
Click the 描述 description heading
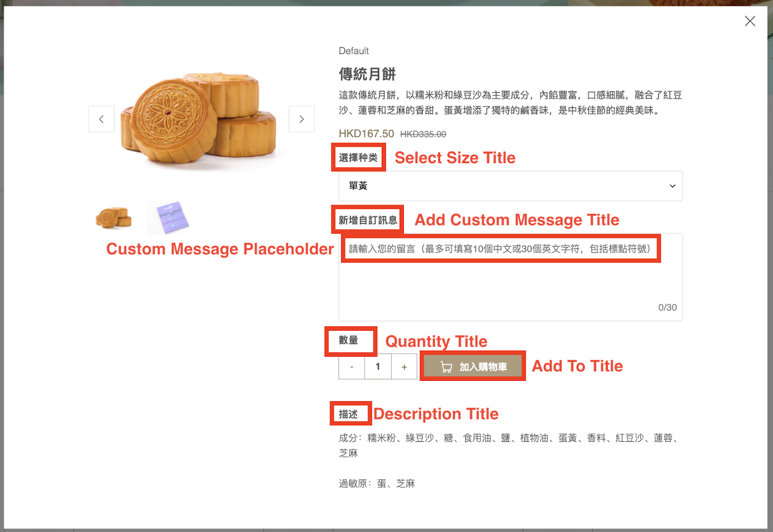[x=348, y=414]
